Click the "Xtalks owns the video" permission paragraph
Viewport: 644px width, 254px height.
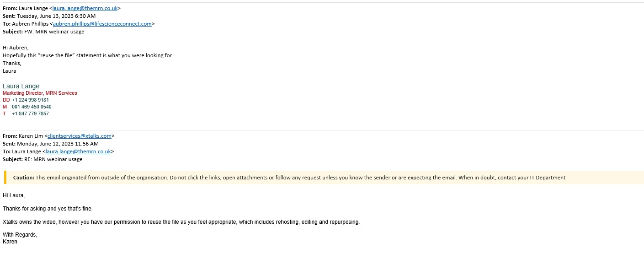pyautogui.click(x=181, y=222)
